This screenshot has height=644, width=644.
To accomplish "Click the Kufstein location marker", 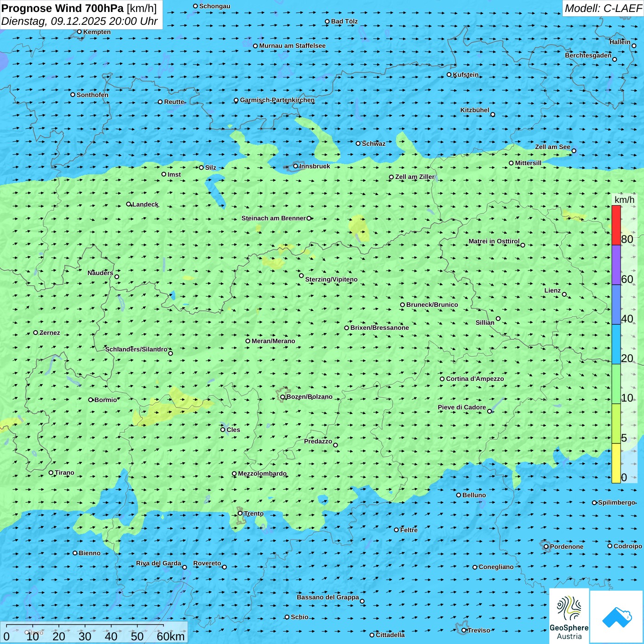I will tap(449, 75).
